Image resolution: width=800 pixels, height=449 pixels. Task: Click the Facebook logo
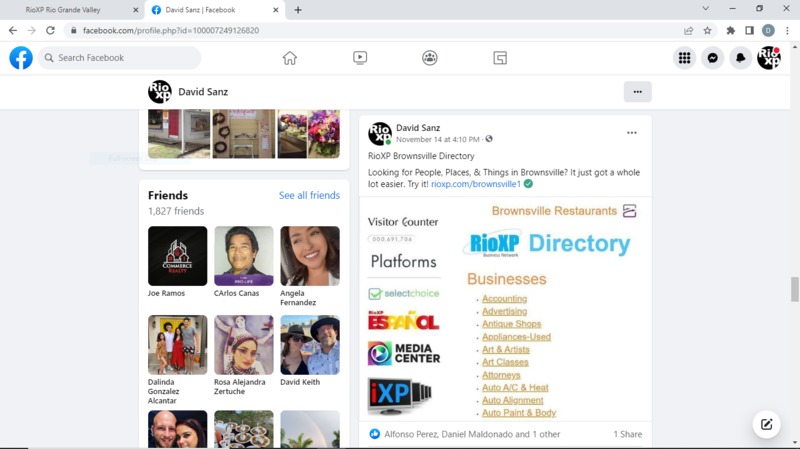click(21, 58)
